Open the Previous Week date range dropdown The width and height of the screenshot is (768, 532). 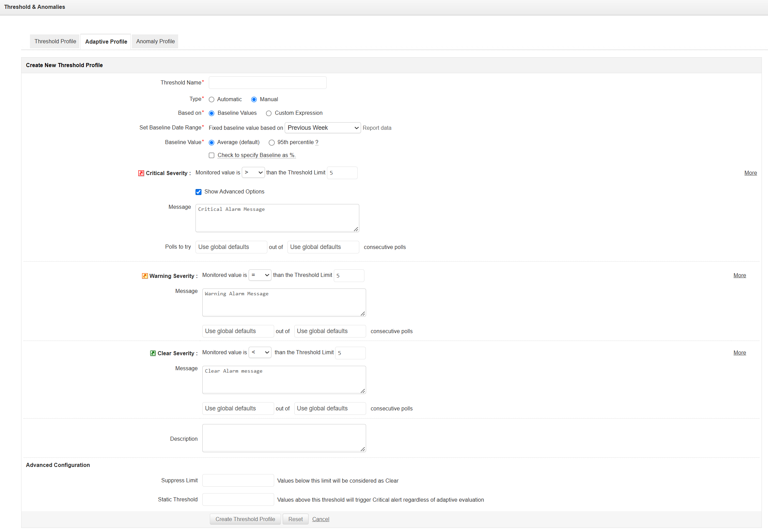pos(323,128)
